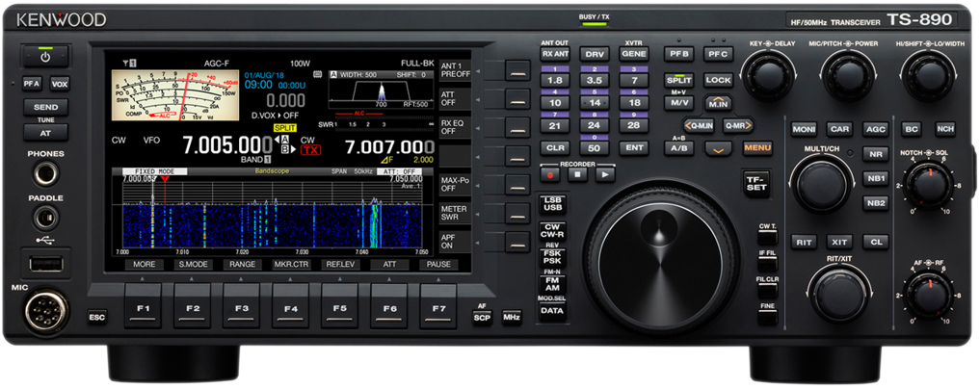Hit the DRV drive output key

pos(595,54)
